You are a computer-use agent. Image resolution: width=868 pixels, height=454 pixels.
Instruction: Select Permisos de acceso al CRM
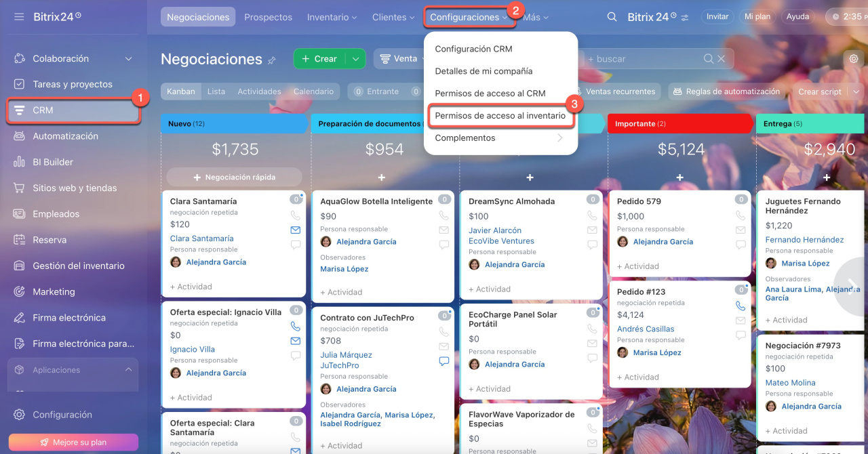click(490, 94)
